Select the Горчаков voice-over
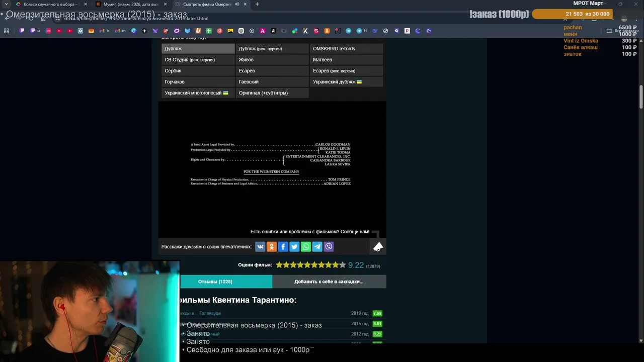 click(198, 82)
